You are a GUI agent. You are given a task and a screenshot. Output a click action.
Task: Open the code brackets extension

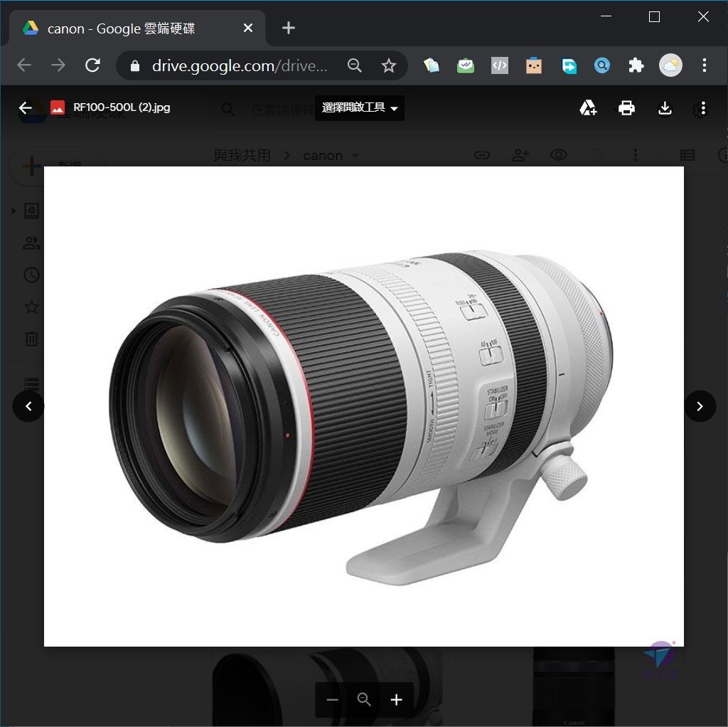[x=500, y=65]
